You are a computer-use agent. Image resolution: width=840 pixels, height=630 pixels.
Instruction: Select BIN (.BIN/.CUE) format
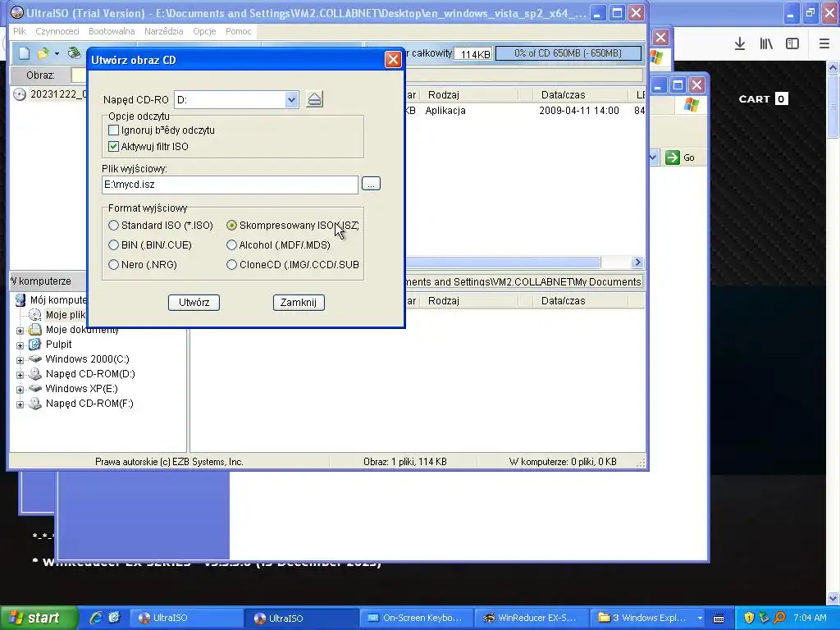pos(113,244)
